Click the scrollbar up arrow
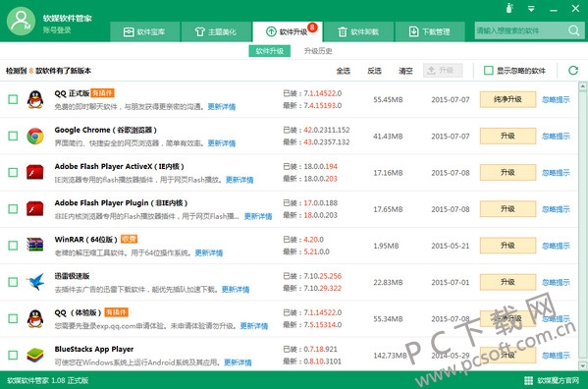 click(582, 87)
